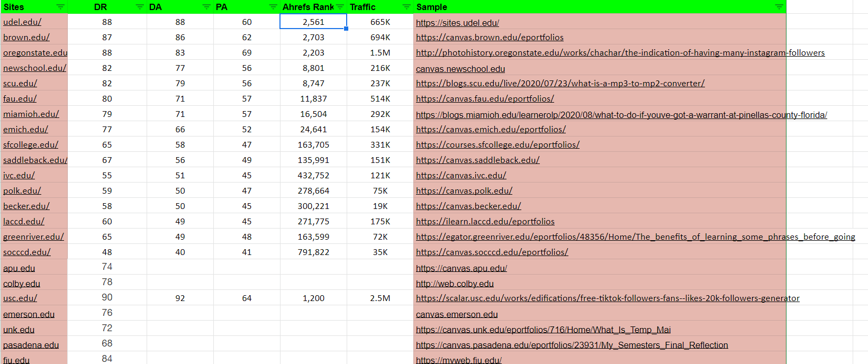This screenshot has height=364, width=868.
Task: Open the sfcollege.edu/ site link
Action: (x=31, y=145)
